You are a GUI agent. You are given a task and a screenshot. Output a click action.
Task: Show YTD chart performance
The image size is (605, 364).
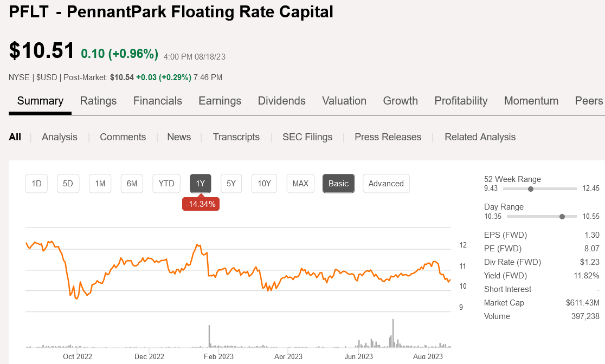click(166, 184)
